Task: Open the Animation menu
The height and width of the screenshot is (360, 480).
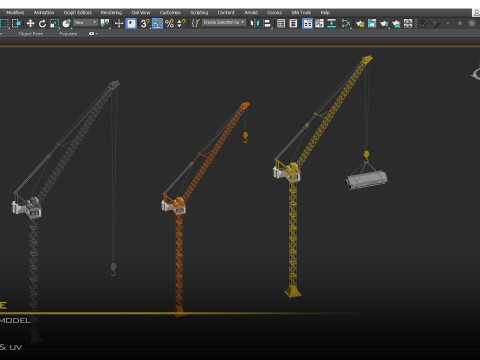Action: coord(44,12)
